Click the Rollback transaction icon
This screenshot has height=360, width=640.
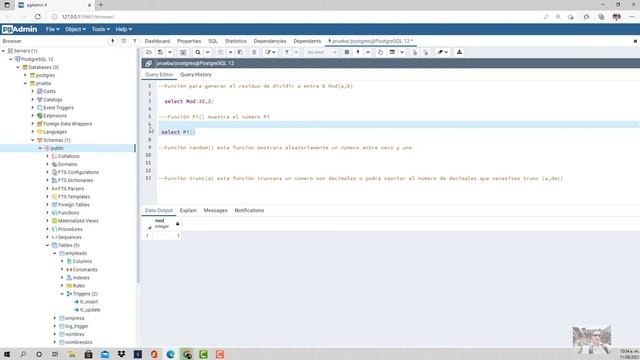click(x=426, y=52)
